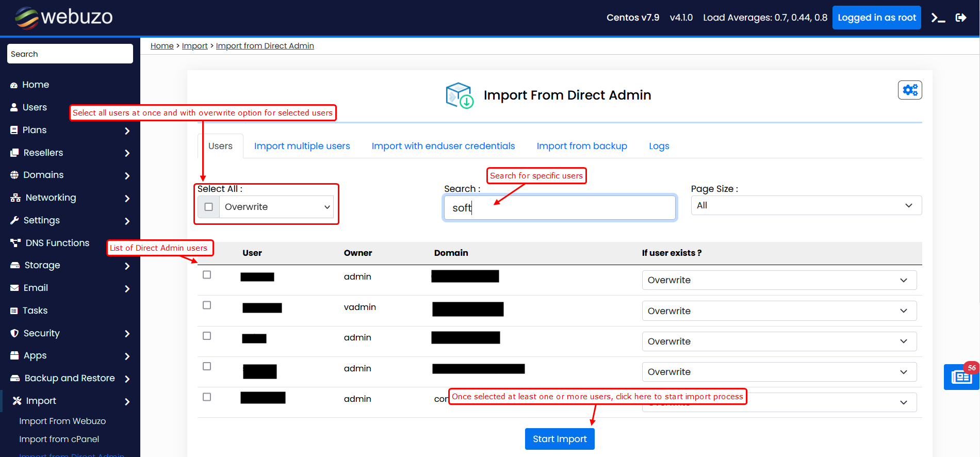Image resolution: width=980 pixels, height=457 pixels.
Task: Open the Logs tab
Action: [659, 146]
